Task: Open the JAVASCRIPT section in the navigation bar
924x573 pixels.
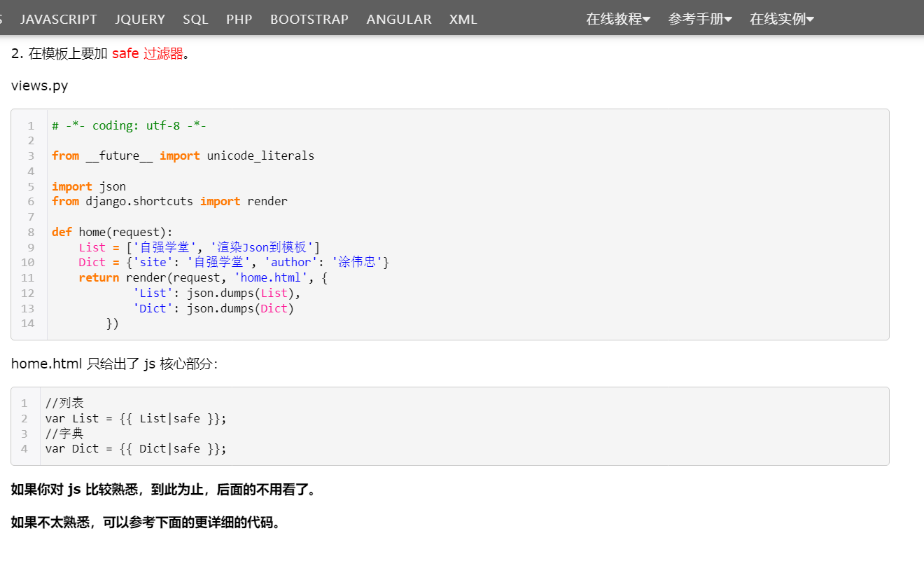Action: (x=58, y=19)
